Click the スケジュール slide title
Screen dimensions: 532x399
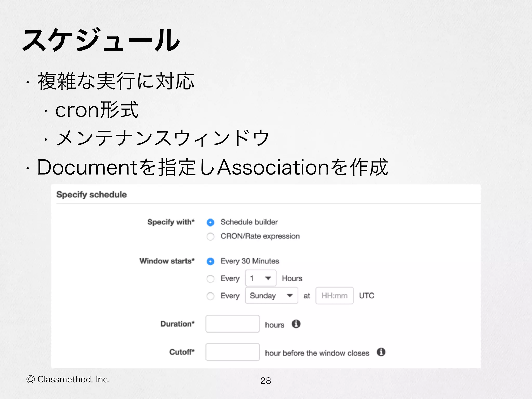click(101, 40)
